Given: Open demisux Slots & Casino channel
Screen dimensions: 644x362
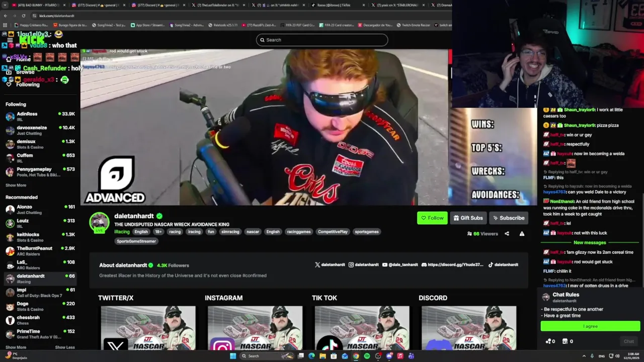Looking at the screenshot, I should pyautogui.click(x=40, y=144).
